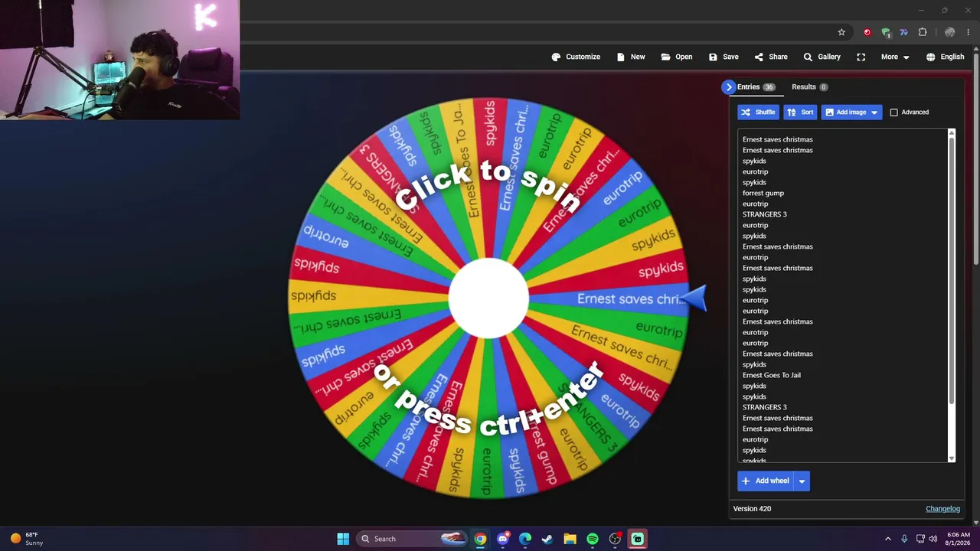Create a New wheel
The height and width of the screenshot is (551, 980).
(x=631, y=57)
